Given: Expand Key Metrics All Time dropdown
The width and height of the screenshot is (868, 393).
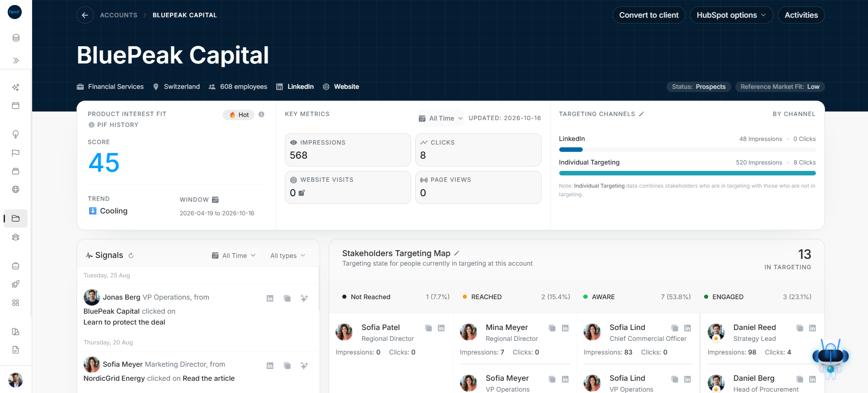Looking at the screenshot, I should (441, 118).
